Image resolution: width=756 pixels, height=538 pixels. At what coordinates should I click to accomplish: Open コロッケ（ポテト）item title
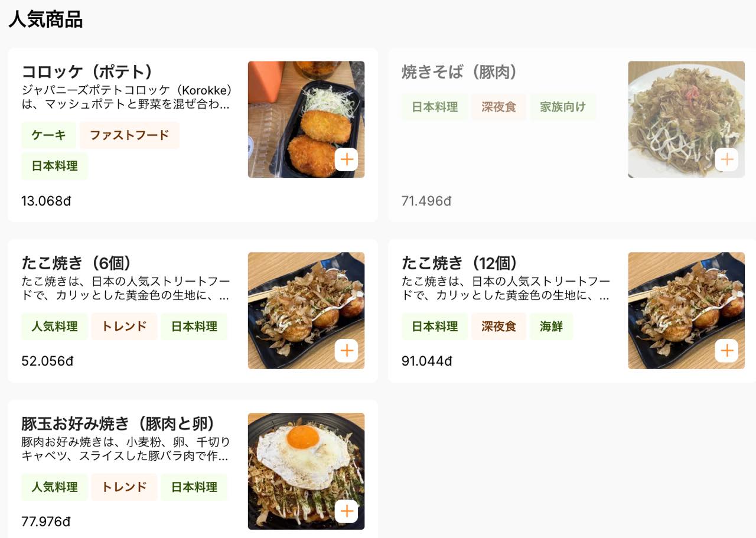pyautogui.click(x=87, y=72)
